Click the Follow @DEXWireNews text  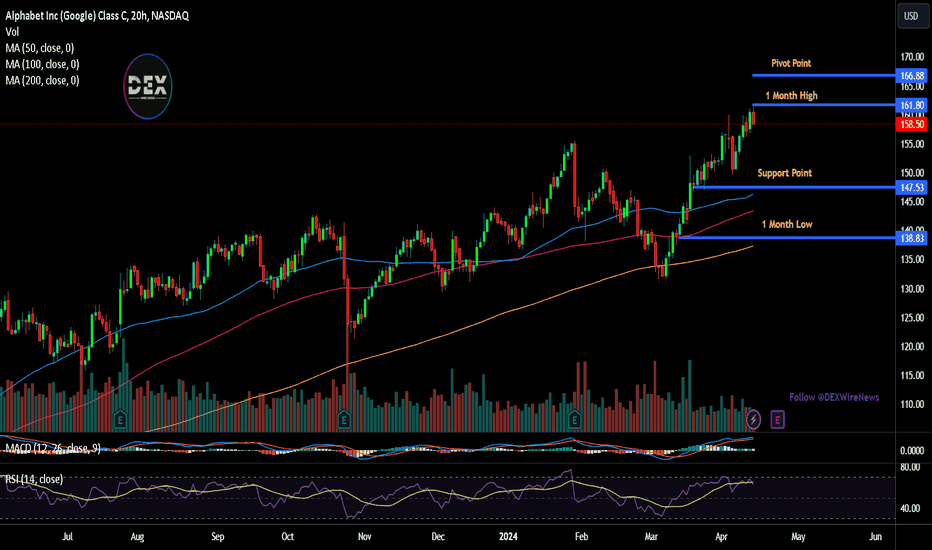tap(834, 397)
